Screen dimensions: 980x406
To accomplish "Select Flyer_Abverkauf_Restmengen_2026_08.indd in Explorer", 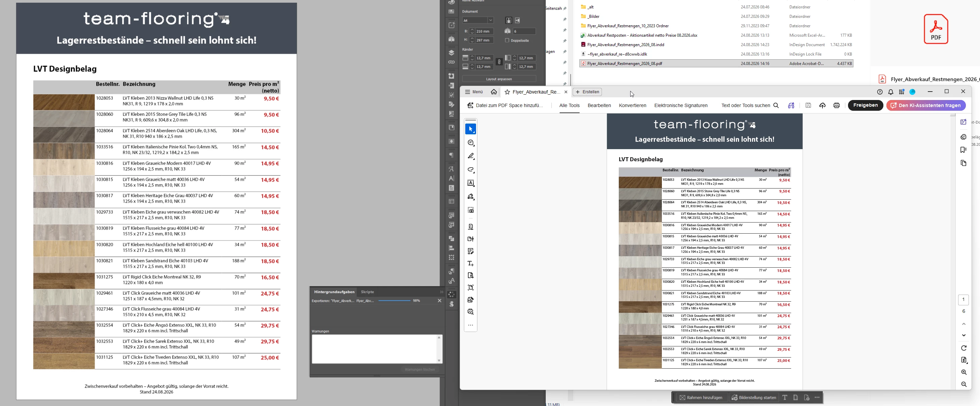I will click(716, 44).
